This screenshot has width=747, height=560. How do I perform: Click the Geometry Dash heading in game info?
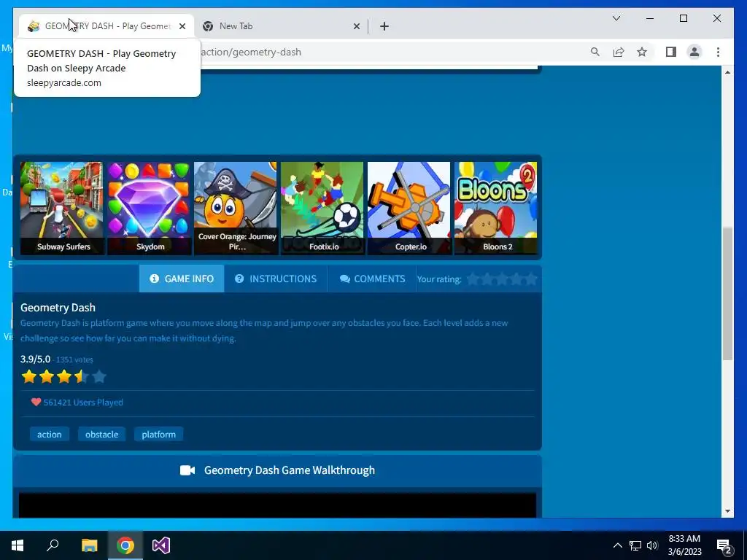pyautogui.click(x=58, y=308)
